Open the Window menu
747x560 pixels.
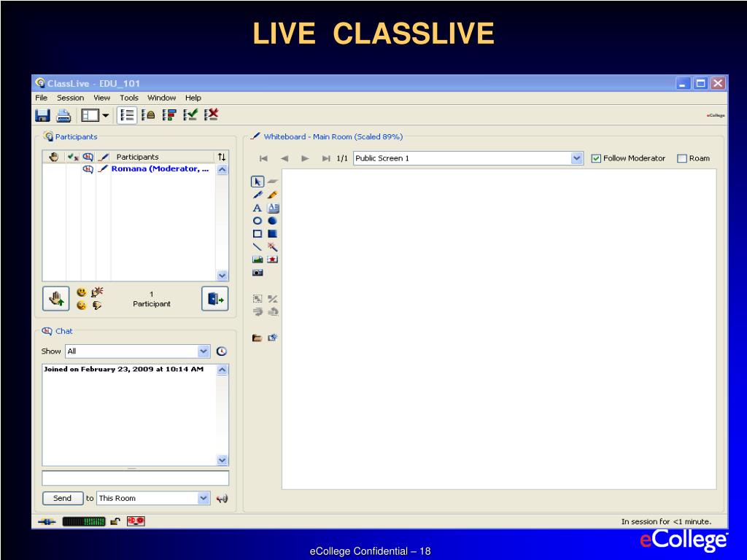pyautogui.click(x=161, y=98)
